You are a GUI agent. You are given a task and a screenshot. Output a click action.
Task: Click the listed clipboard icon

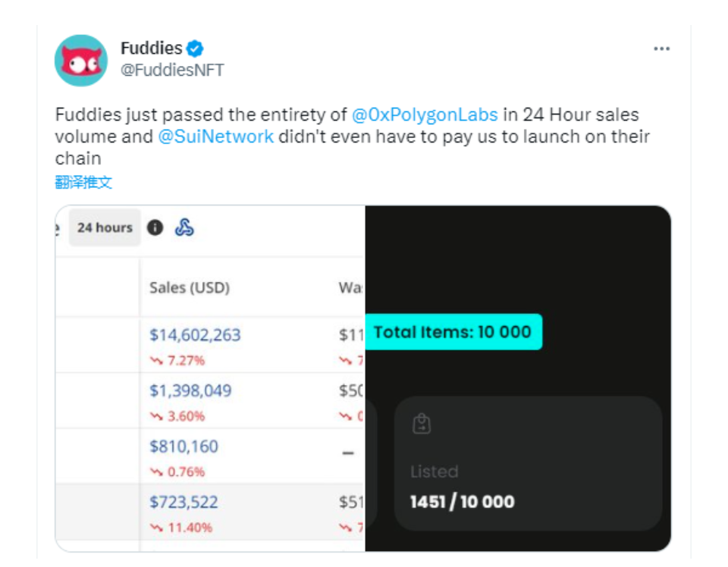tap(422, 423)
